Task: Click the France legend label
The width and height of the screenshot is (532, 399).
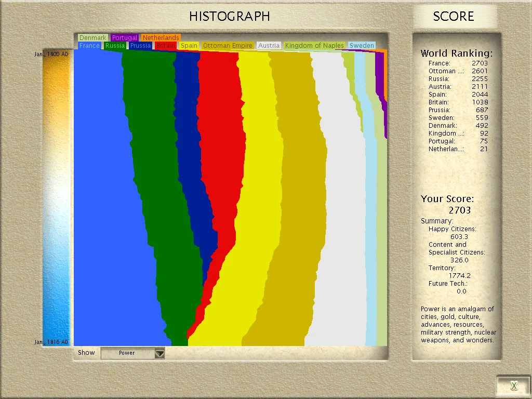Action: coord(89,46)
